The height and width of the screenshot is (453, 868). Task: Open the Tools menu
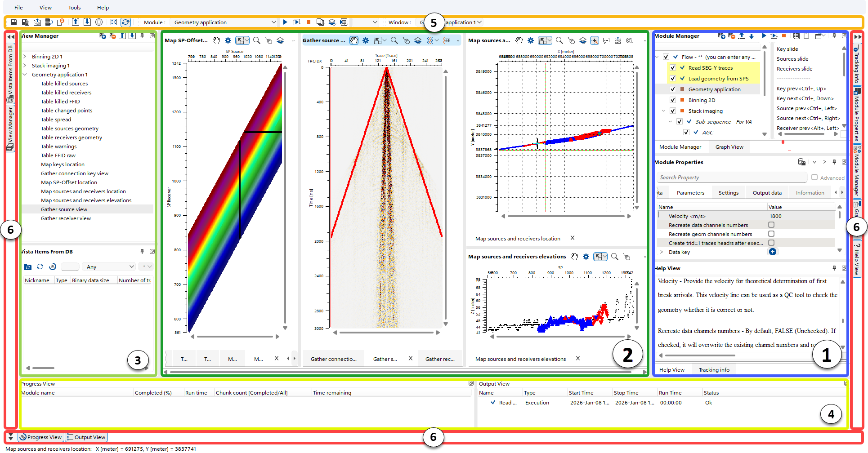(x=75, y=8)
